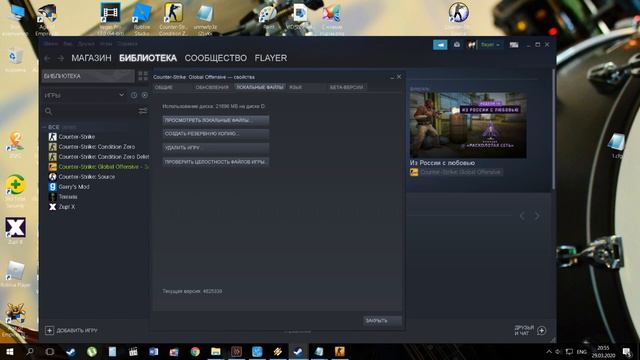The height and width of the screenshot is (360, 640).
Task: Show next news with right chevron
Action: (x=537, y=216)
